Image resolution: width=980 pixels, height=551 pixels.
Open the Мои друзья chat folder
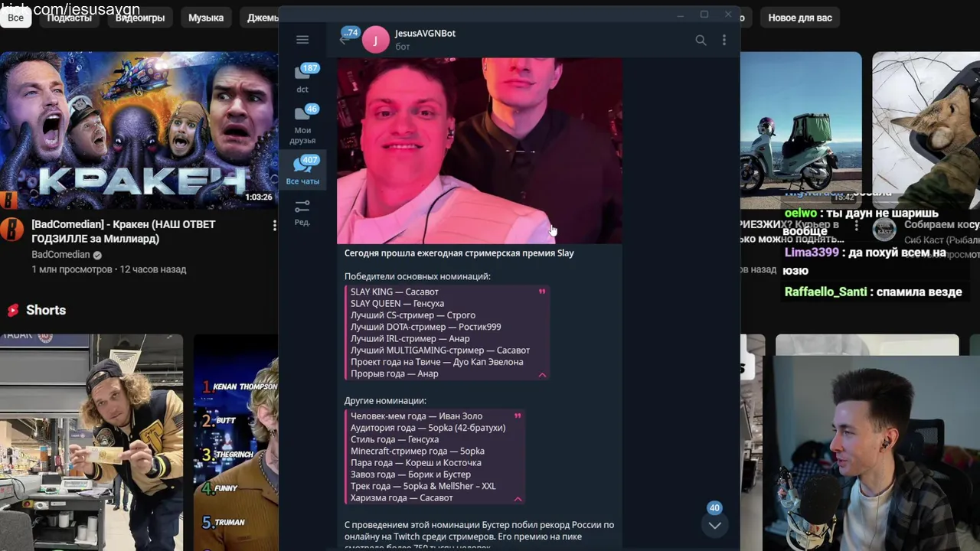[302, 123]
